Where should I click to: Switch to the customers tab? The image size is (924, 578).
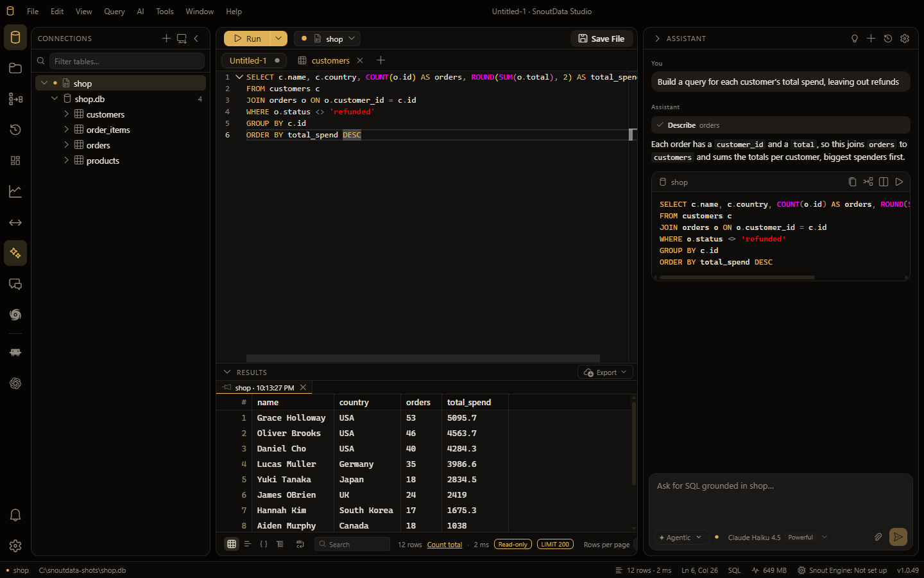coord(330,60)
